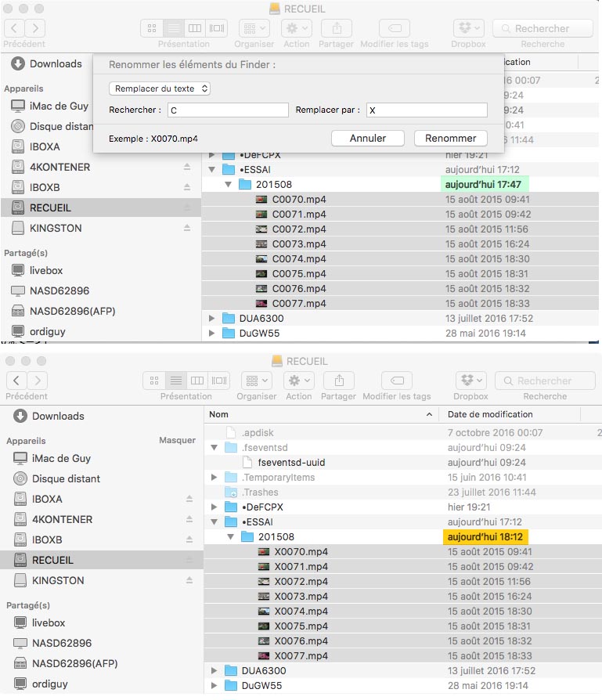This screenshot has height=700, width=602.
Task: Select X0074.mp4 video thumbnail in bottom window
Action: coord(264,612)
